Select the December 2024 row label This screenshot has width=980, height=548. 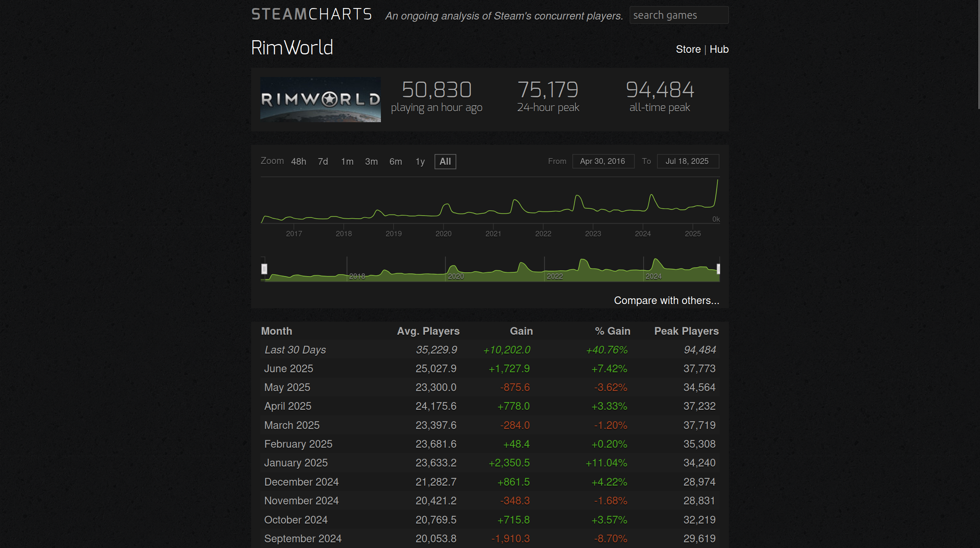click(301, 482)
